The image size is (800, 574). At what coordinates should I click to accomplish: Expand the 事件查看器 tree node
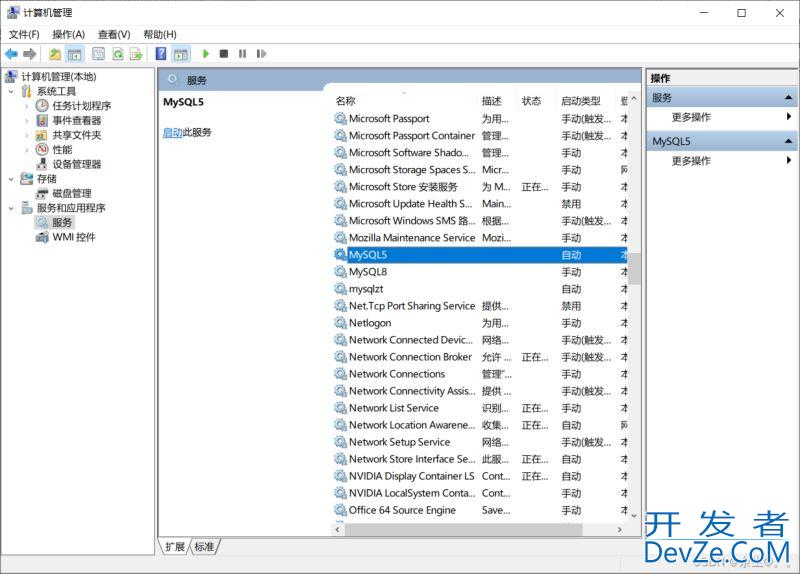27,121
